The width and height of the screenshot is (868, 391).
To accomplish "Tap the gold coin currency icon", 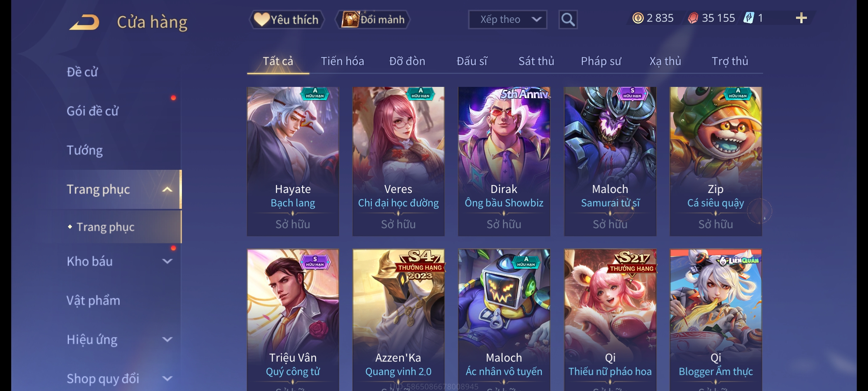I will click(638, 18).
